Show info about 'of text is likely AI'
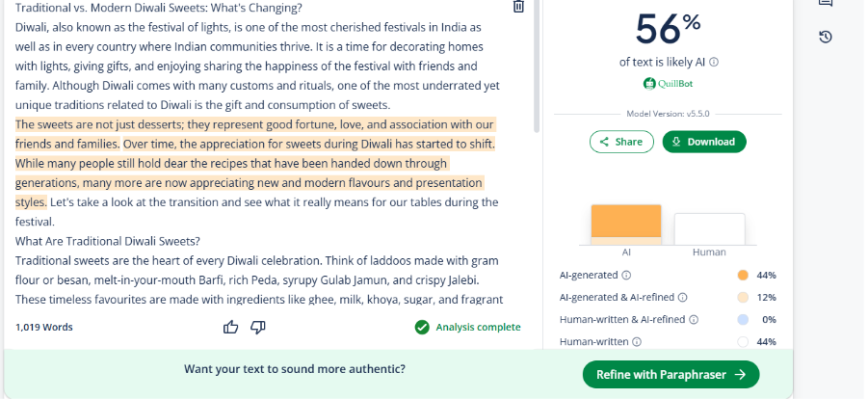The height and width of the screenshot is (399, 868). tap(714, 62)
